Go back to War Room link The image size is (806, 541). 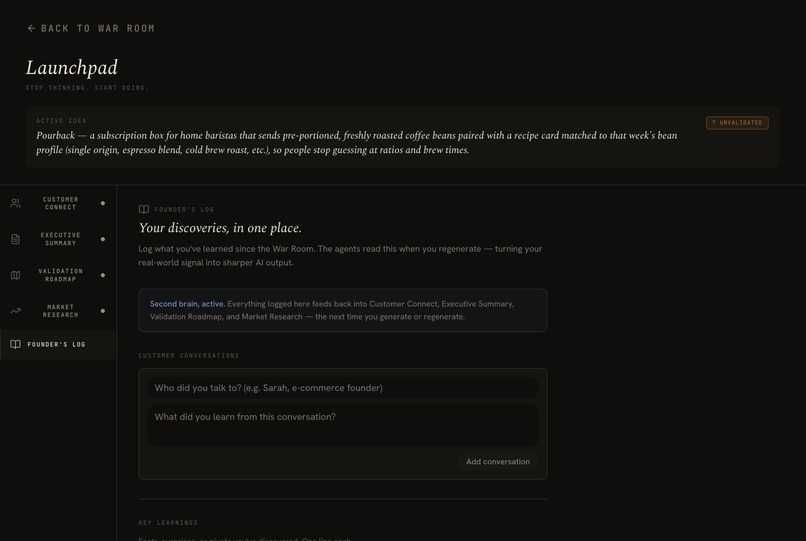pyautogui.click(x=91, y=28)
